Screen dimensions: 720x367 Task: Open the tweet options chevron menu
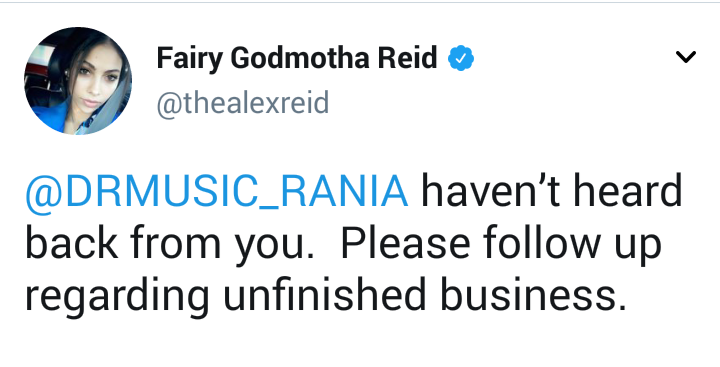686,57
